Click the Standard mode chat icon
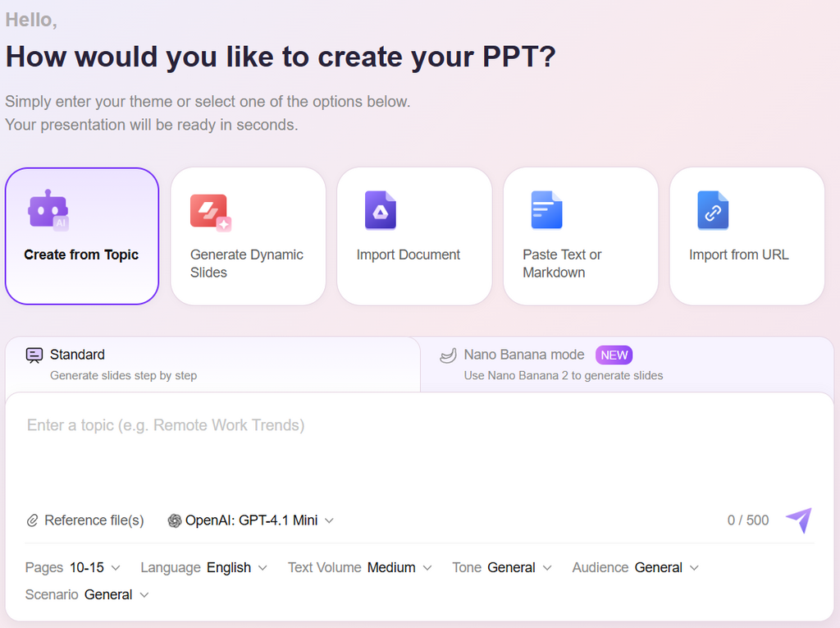The width and height of the screenshot is (840, 628). point(34,355)
